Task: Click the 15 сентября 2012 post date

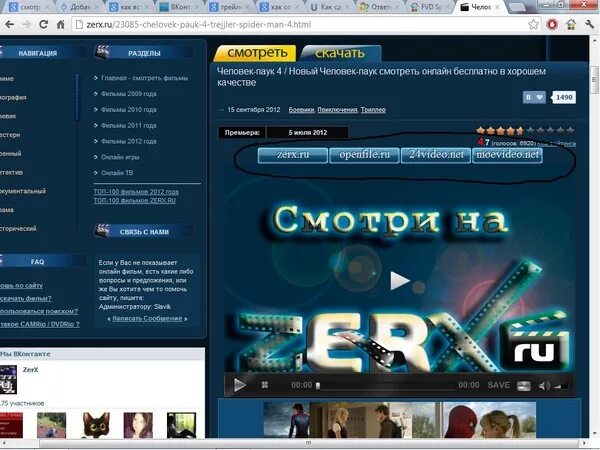Action: (254, 110)
